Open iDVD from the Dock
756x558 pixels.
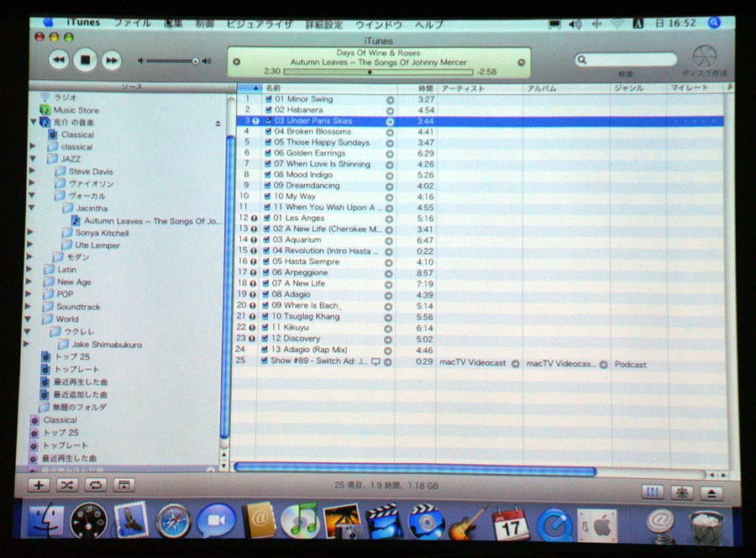point(426,521)
